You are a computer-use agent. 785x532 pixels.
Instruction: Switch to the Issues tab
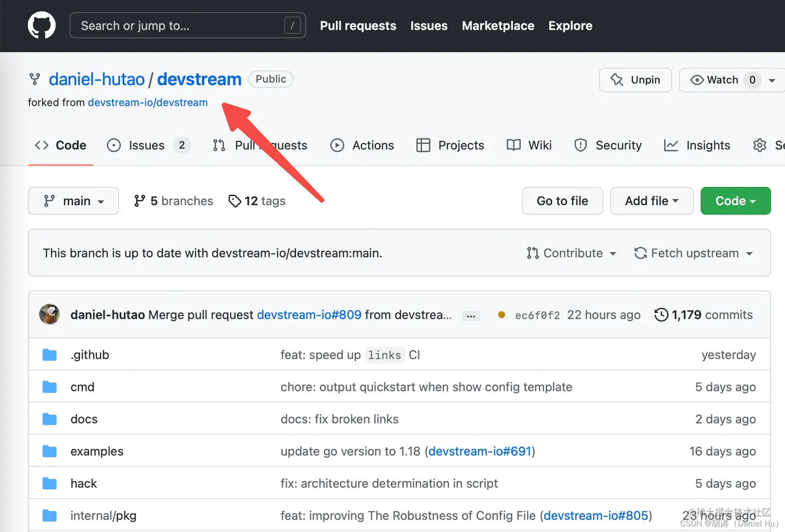[146, 145]
